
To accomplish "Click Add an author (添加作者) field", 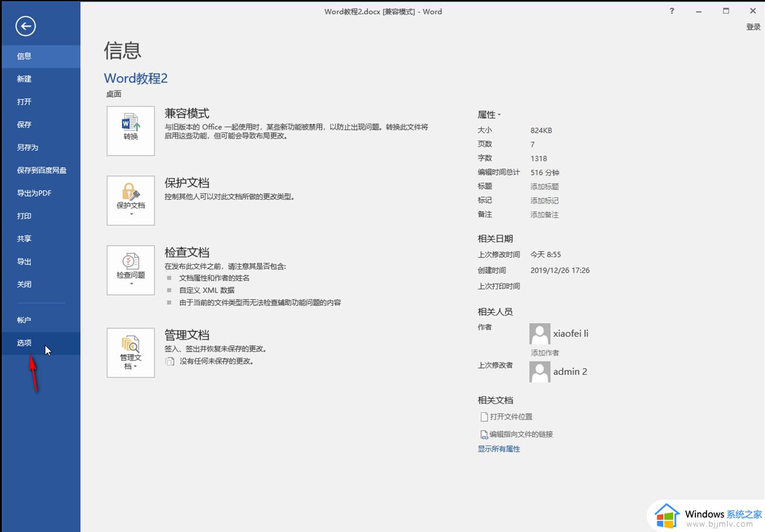I will click(545, 352).
